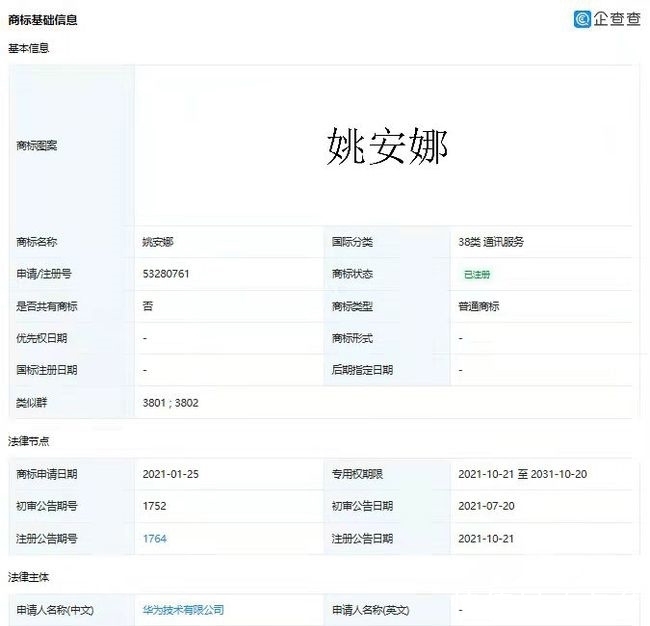
Task: Click the 国际注册日期 field label
Action: (x=47, y=370)
